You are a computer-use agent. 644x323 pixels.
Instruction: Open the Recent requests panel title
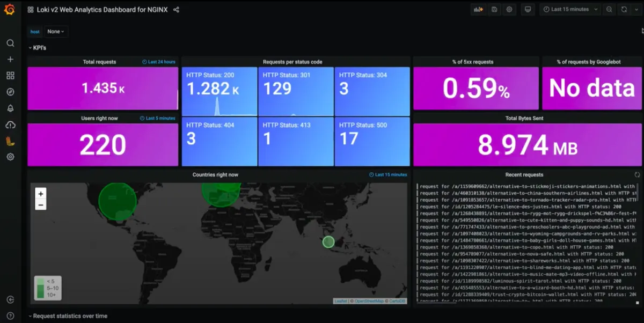524,175
